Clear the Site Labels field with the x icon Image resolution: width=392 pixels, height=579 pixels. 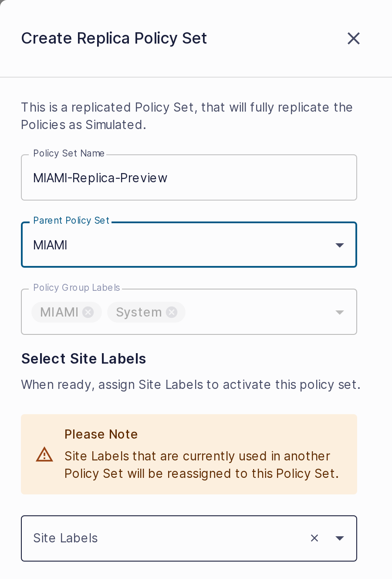(x=314, y=538)
